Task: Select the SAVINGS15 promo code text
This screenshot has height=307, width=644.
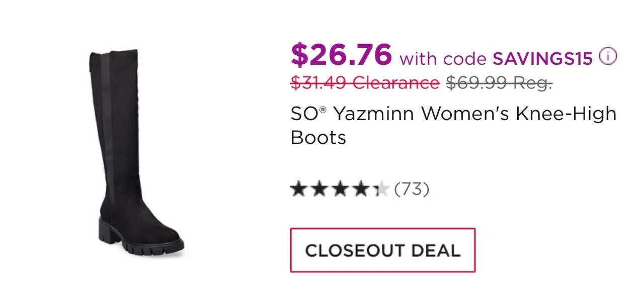Action: click(543, 59)
